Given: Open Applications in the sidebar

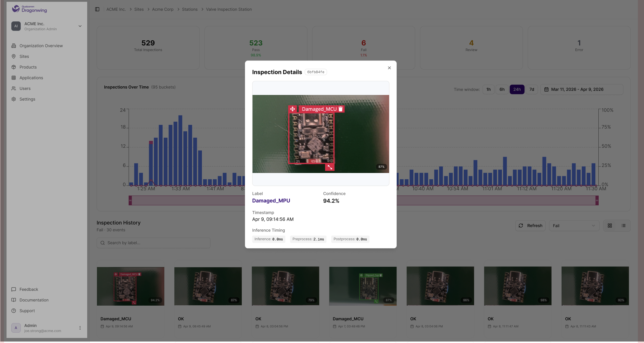Looking at the screenshot, I should pos(31,78).
